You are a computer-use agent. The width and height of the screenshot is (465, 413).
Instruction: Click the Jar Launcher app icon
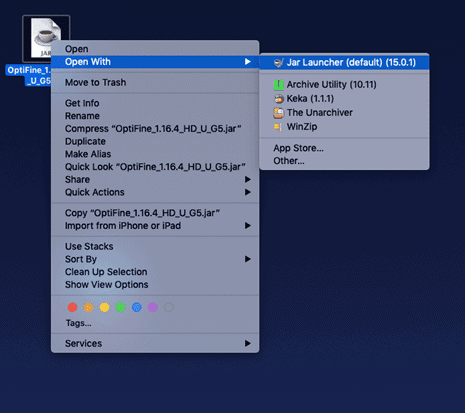[278, 63]
